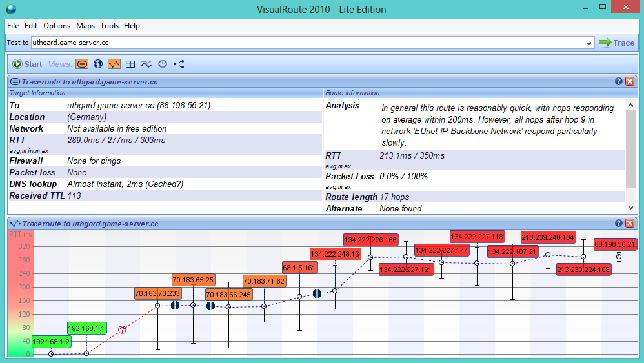
Task: Select the 134.222.227.177 hop label
Action: coord(441,250)
